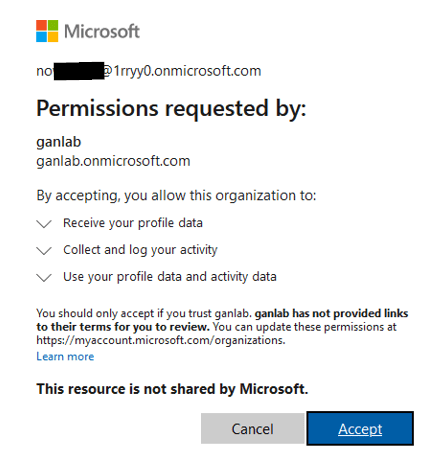Expand the chevron beside Collect and log your activity
Viewport: 444px width, 463px height.
click(44, 250)
